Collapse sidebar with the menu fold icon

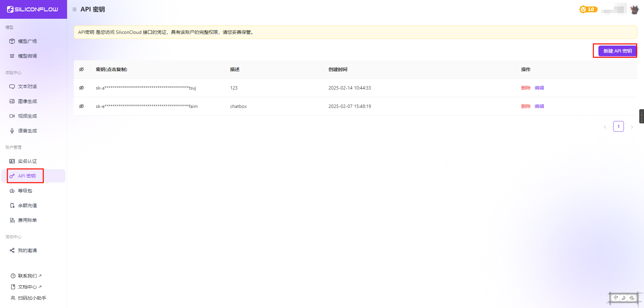pos(74,9)
